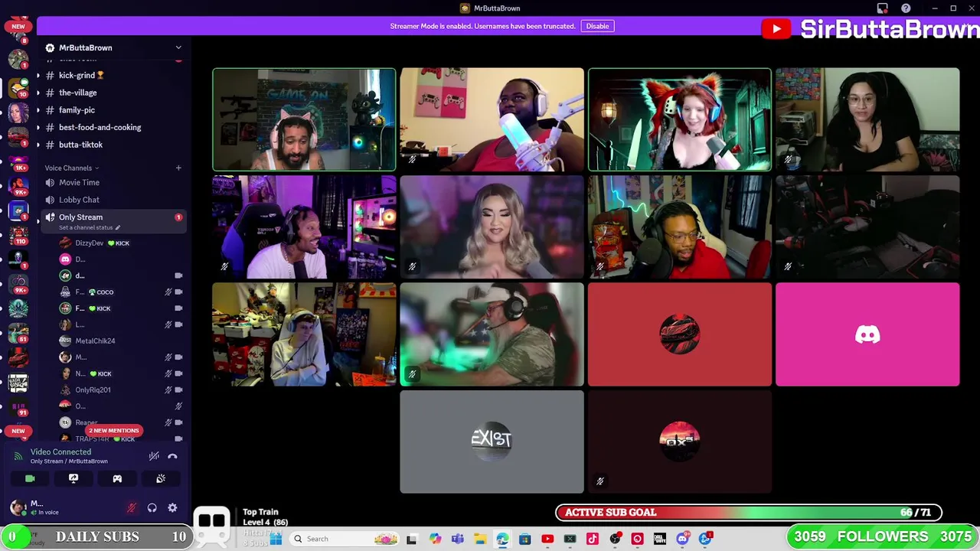Open Discord user settings gear
The height and width of the screenshot is (551, 980).
click(172, 507)
